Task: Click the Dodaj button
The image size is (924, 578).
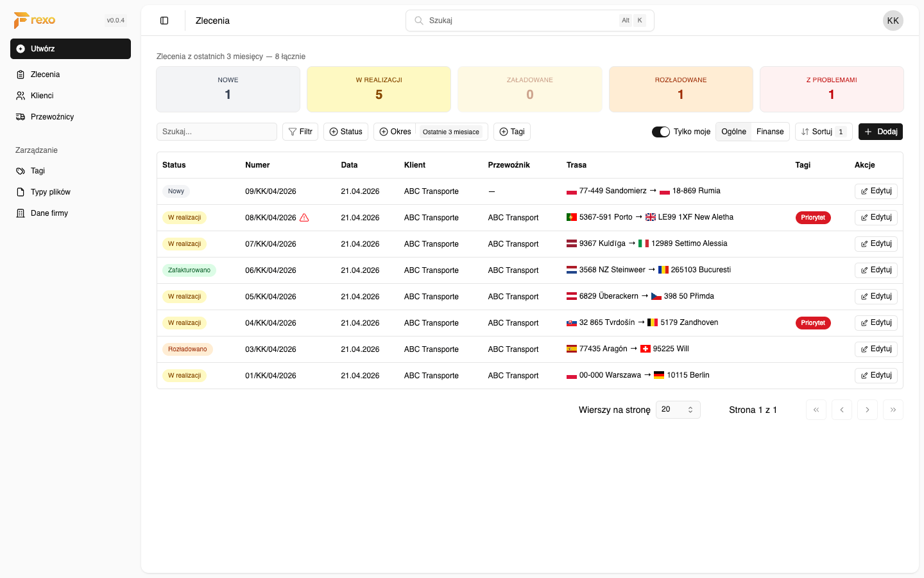Action: click(880, 132)
